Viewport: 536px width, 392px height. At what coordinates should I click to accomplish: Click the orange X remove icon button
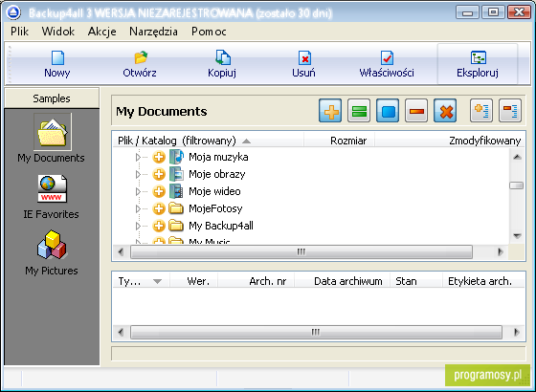point(445,111)
